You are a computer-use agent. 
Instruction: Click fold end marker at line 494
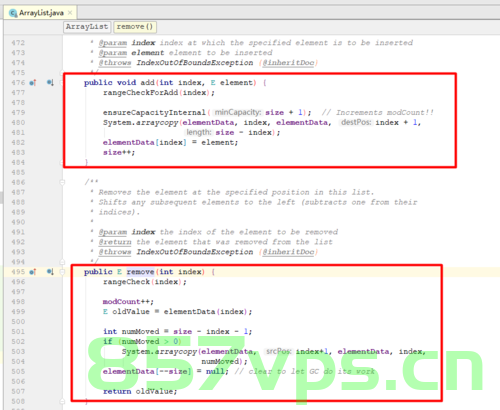(62, 262)
